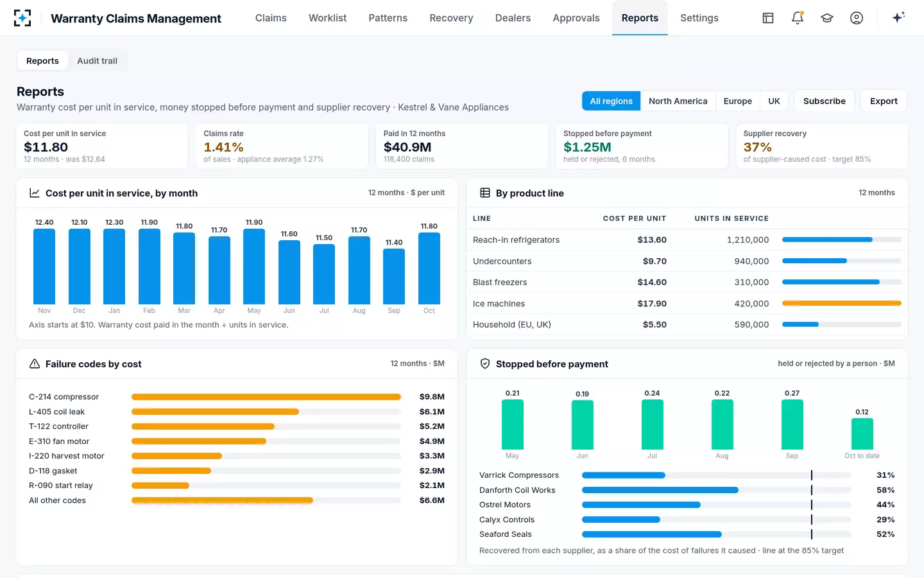The width and height of the screenshot is (924, 578).
Task: Click the Danforth Coil Works recovery bar
Action: click(x=660, y=490)
